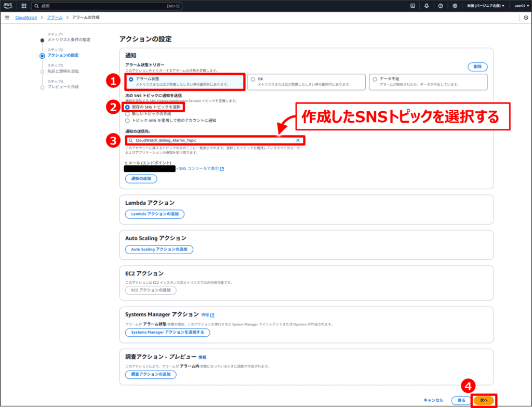Click 情報 link next to 調査アクション - プレビュー

pyautogui.click(x=202, y=357)
